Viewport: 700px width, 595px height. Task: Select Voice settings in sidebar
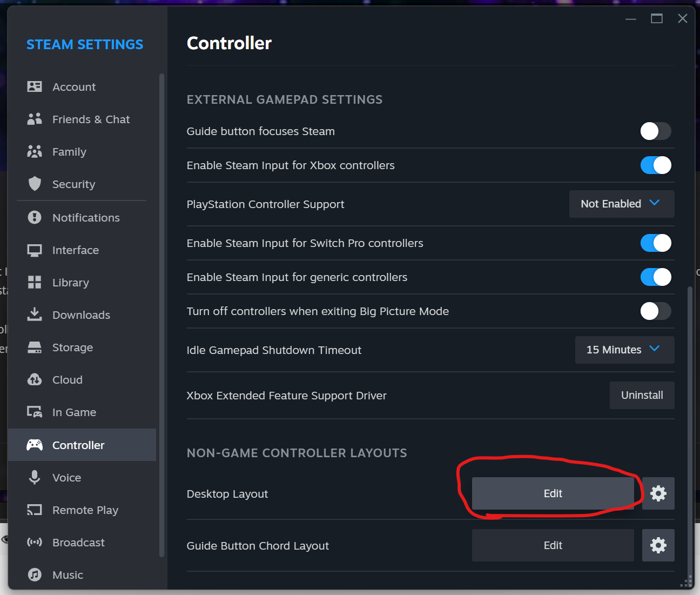tap(82, 477)
